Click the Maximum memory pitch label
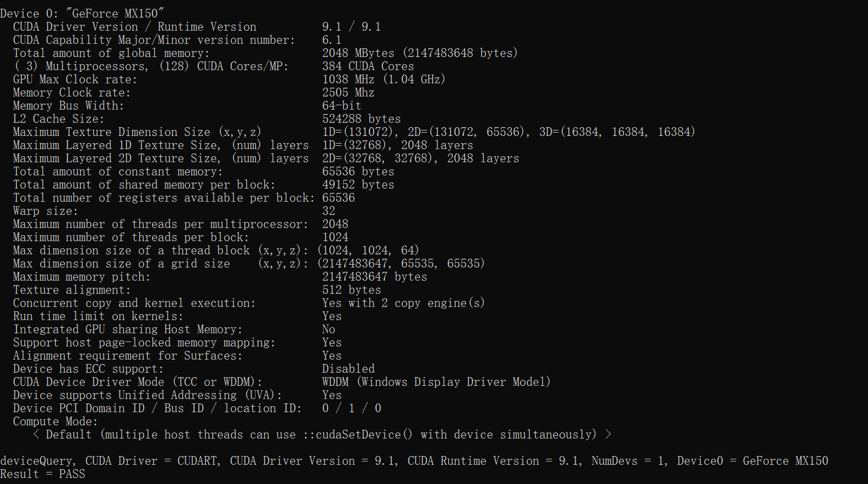Image resolution: width=868 pixels, height=484 pixels. tap(81, 277)
